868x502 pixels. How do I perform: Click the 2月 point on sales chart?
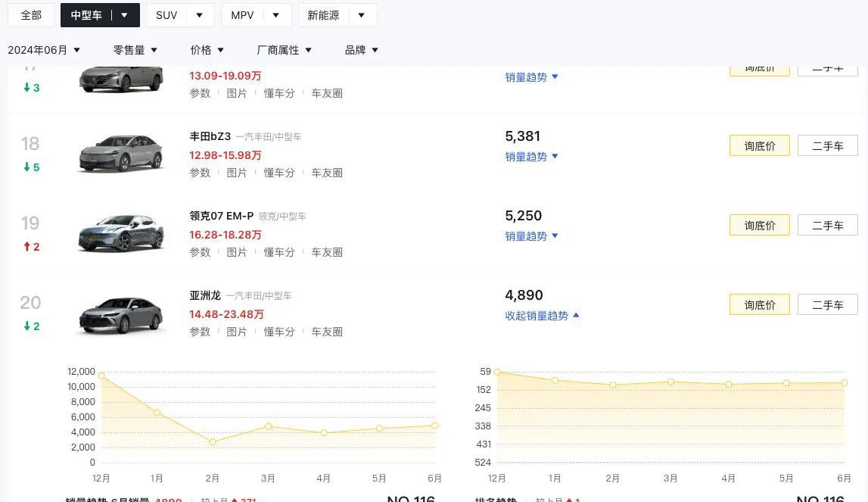[x=213, y=441]
